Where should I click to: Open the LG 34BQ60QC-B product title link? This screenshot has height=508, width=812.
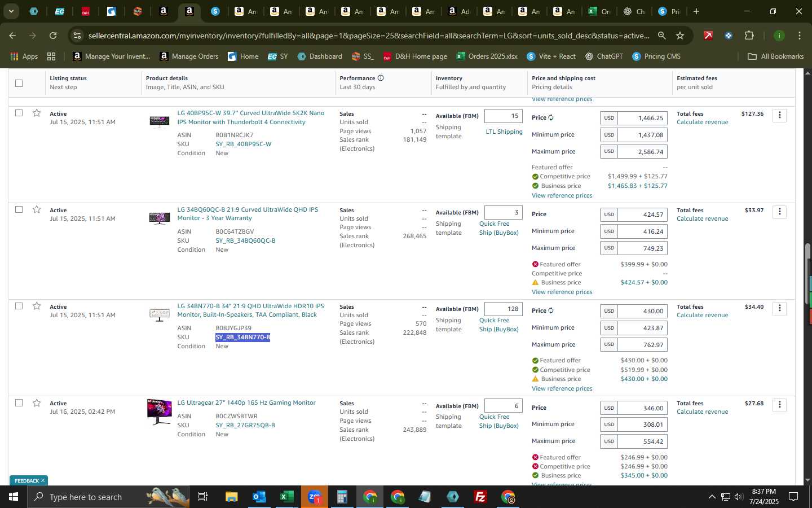tap(248, 214)
